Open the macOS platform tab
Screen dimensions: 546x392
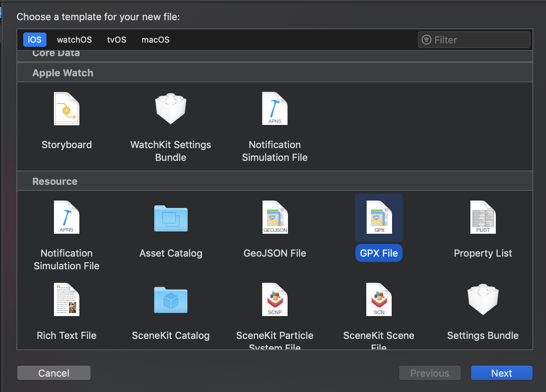[155, 40]
